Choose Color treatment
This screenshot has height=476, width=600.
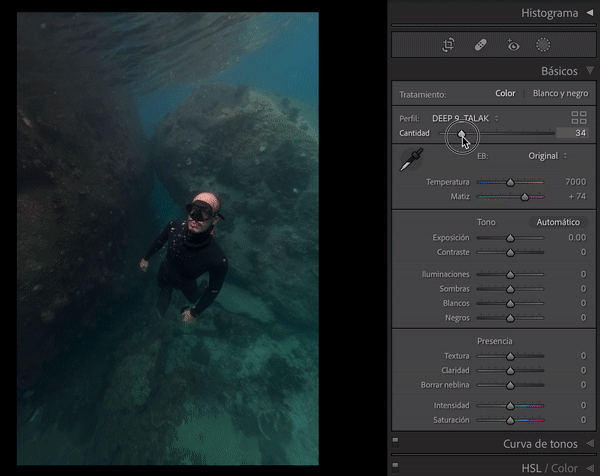[505, 94]
